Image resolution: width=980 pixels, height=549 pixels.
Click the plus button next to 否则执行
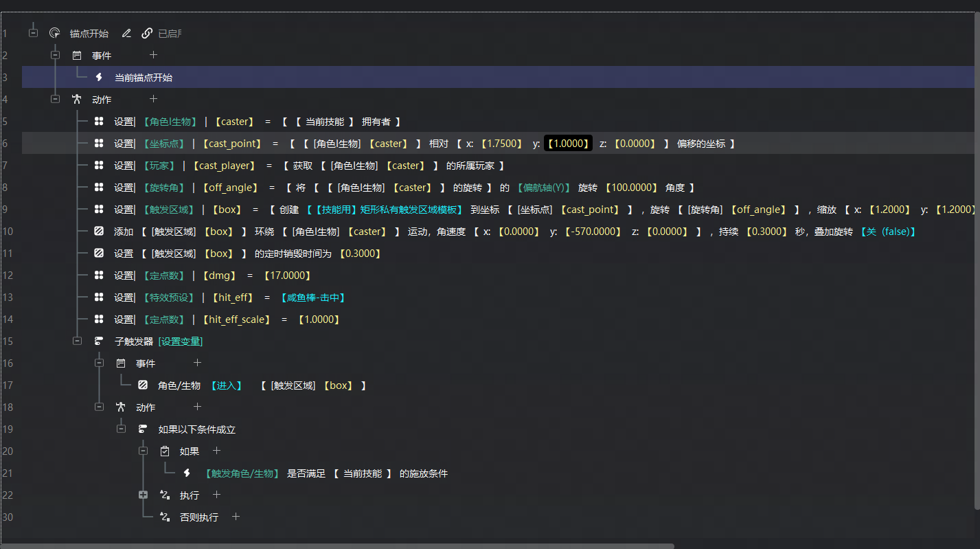pos(236,517)
